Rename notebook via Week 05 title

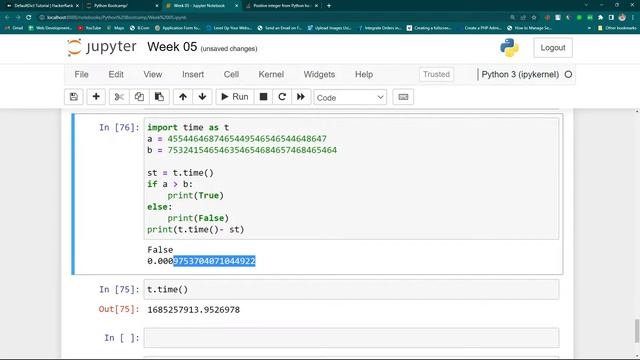click(172, 47)
